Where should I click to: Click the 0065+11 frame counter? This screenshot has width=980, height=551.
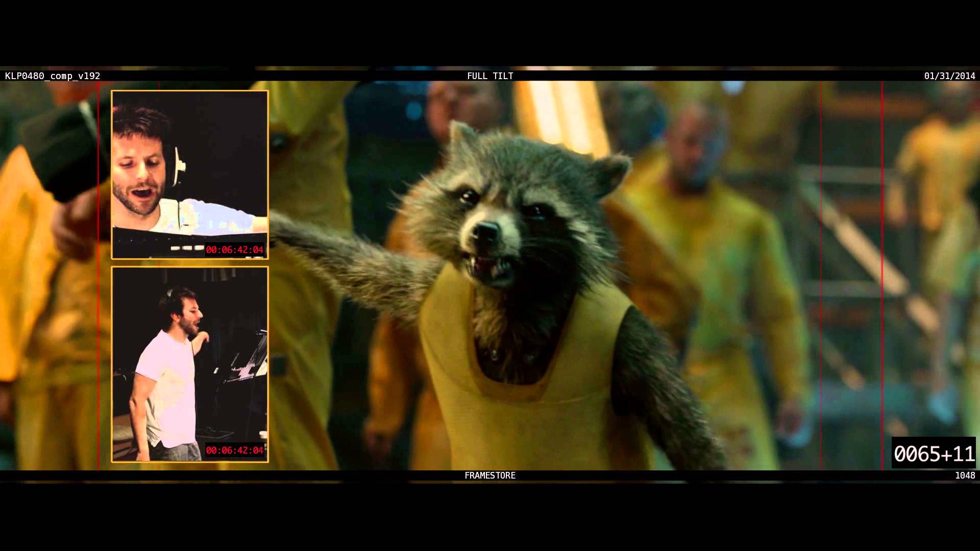pyautogui.click(x=934, y=454)
